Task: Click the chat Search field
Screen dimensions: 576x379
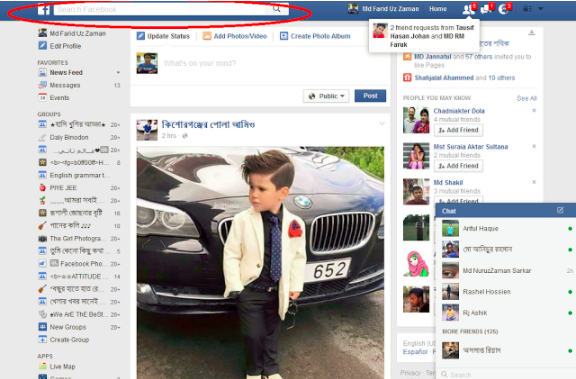Action: 506,374
